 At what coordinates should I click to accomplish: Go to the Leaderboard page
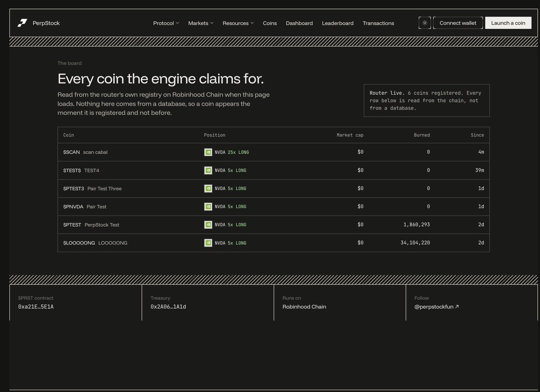tap(337, 23)
